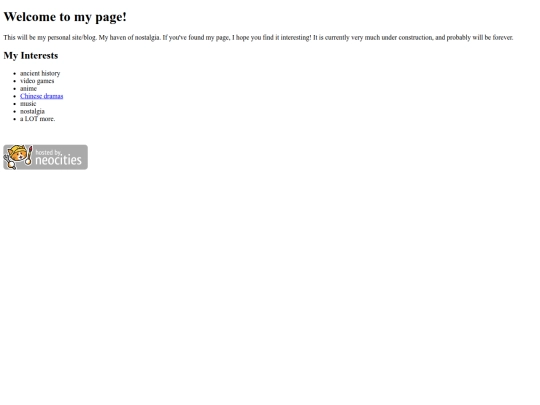This screenshot has width=540, height=405.
Task: Click the hosted by neocities badge
Action: (45, 157)
